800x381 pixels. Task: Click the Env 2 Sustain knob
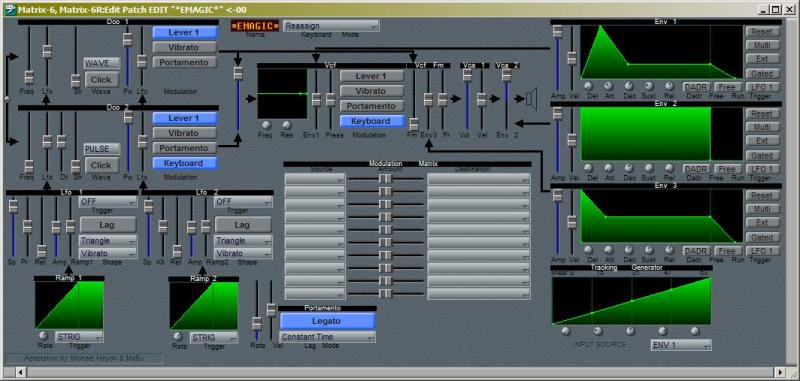(x=649, y=168)
